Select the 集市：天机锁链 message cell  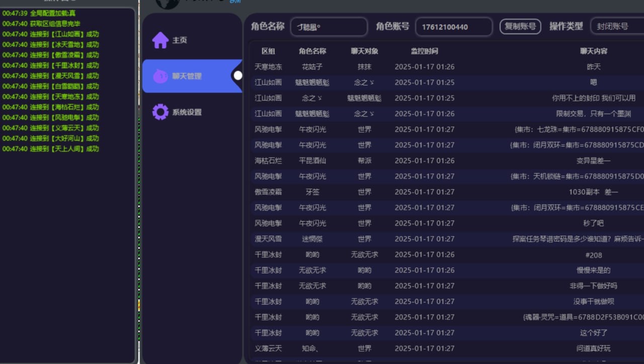tap(577, 176)
